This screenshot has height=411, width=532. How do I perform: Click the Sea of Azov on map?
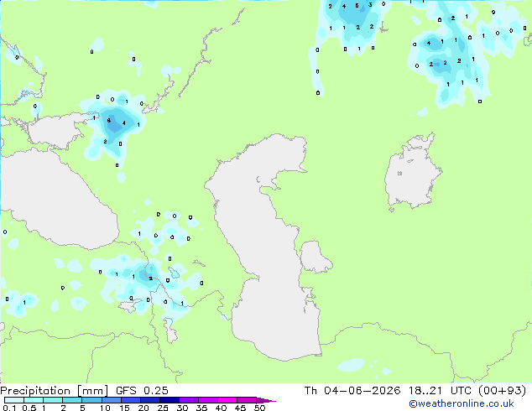56,131
